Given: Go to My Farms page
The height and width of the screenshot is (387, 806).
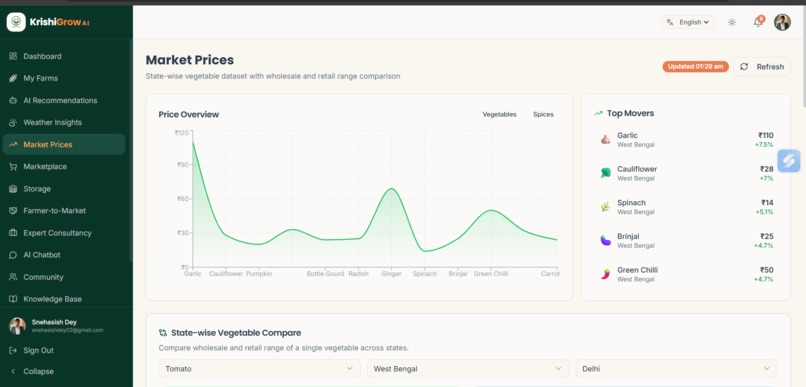Looking at the screenshot, I should 64,78.
